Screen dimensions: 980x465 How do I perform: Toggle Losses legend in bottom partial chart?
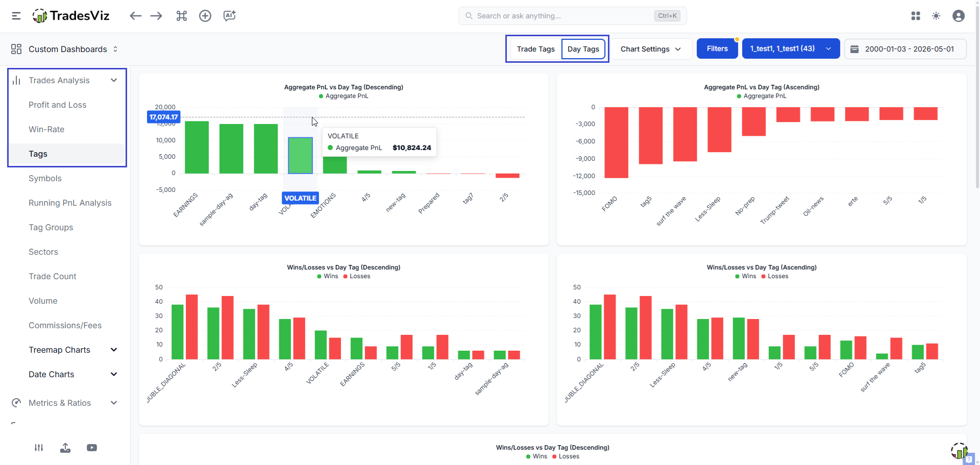566,456
